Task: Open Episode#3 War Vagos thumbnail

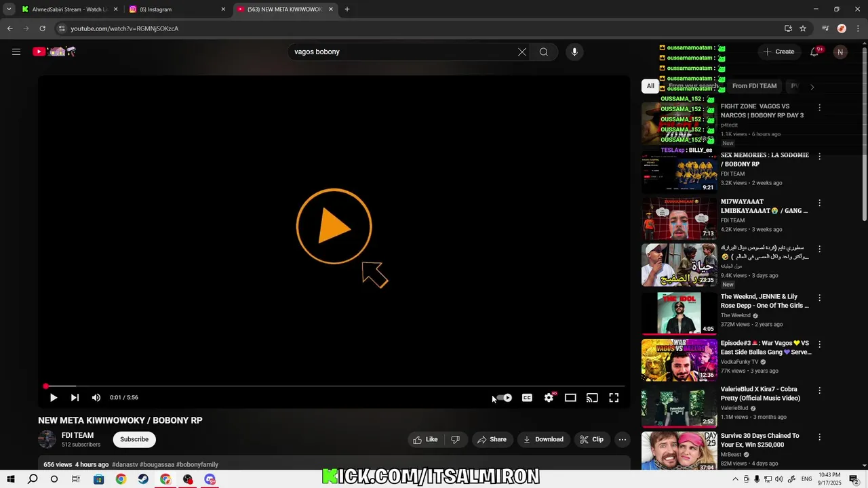Action: click(x=679, y=360)
